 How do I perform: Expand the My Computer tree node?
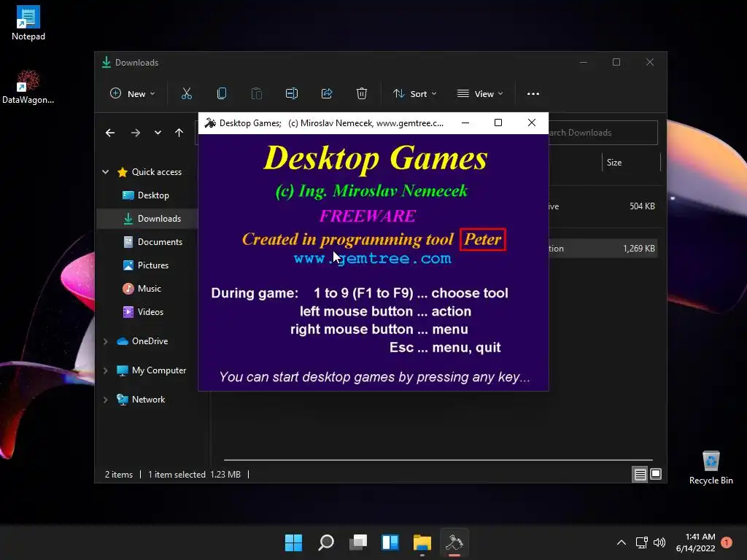click(x=106, y=370)
